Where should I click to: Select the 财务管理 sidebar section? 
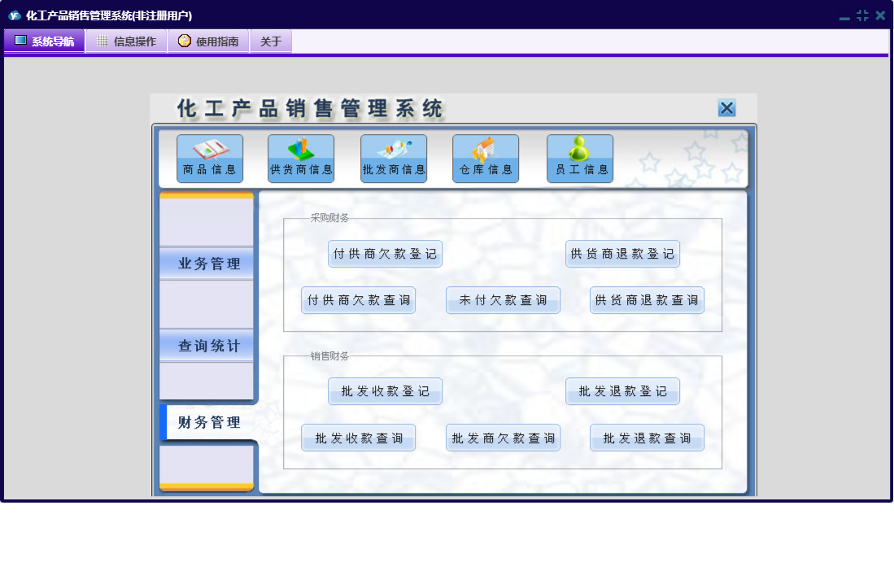[209, 422]
